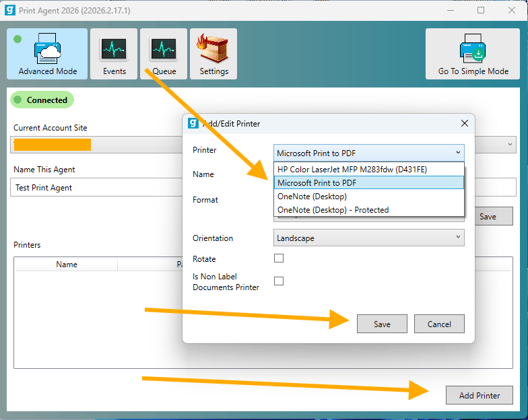Click the green Connected status badge
The image size is (528, 420).
pyautogui.click(x=42, y=100)
